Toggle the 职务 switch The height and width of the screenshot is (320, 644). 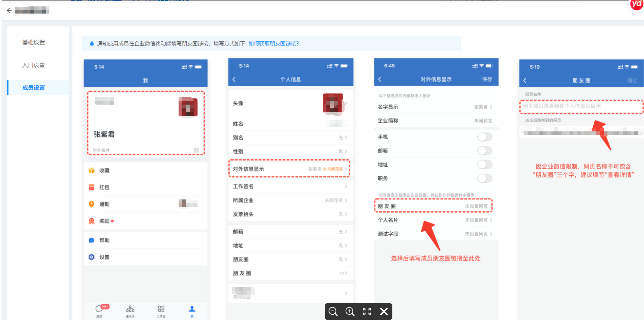(x=485, y=178)
